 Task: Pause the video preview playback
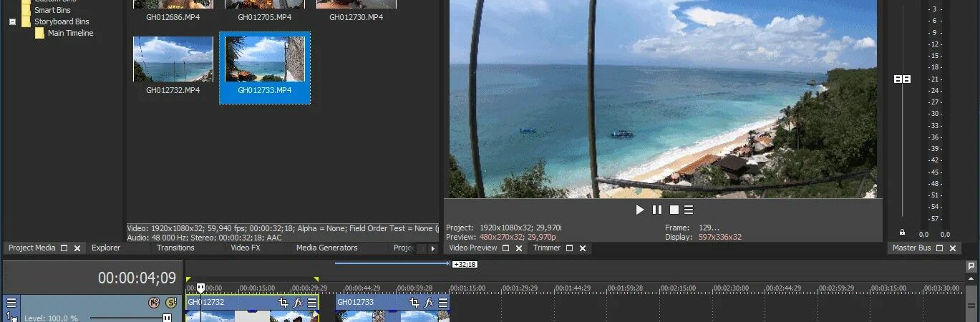pyautogui.click(x=657, y=210)
